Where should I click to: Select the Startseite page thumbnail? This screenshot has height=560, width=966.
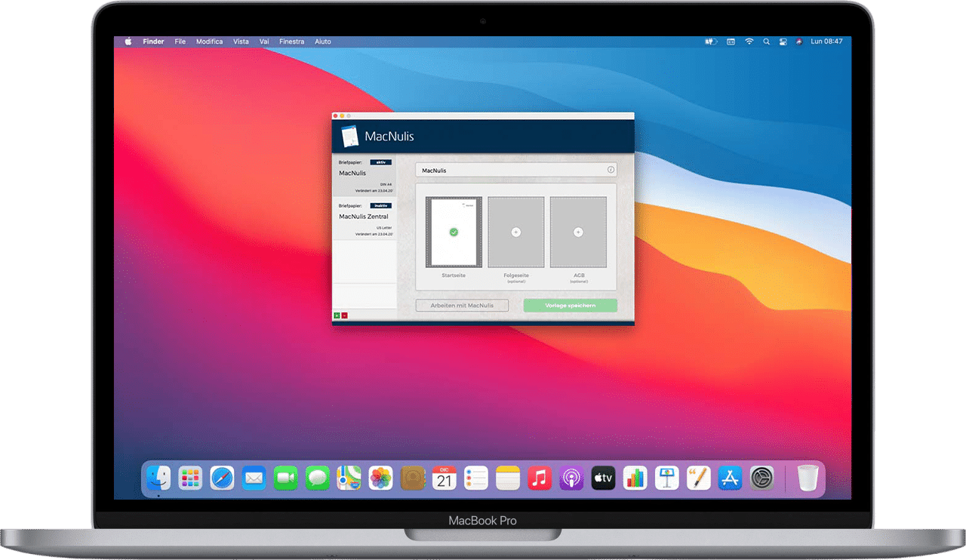(454, 232)
